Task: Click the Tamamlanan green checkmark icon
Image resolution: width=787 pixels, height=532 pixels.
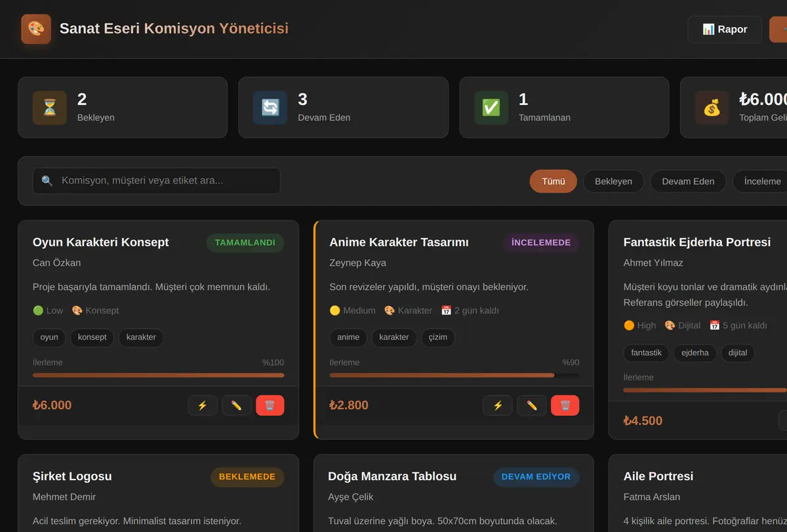Action: tap(491, 108)
